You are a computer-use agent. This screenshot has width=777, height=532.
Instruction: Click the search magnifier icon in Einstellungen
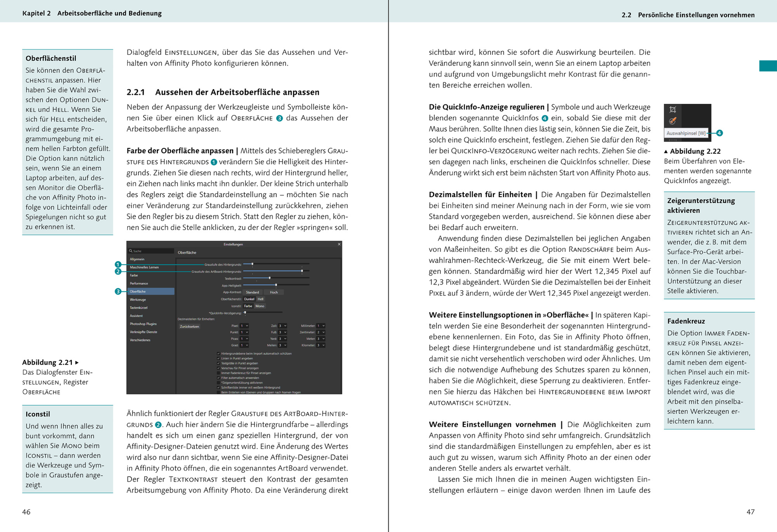pyautogui.click(x=131, y=251)
